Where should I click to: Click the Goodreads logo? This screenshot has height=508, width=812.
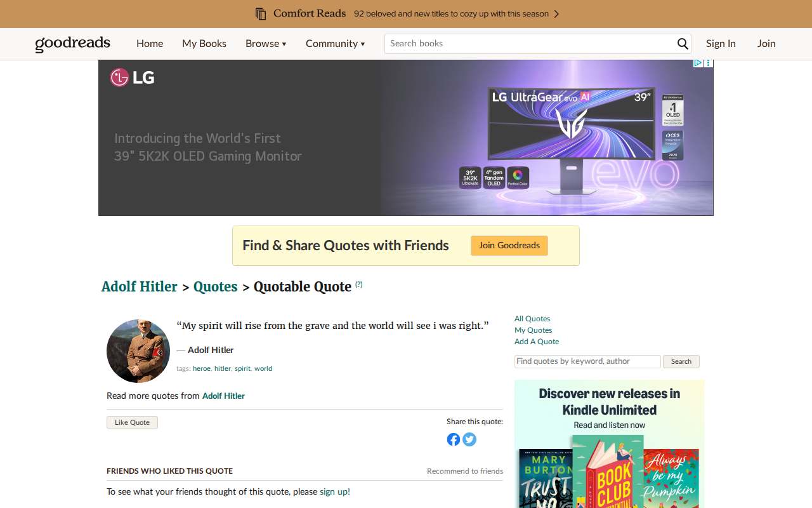(73, 43)
